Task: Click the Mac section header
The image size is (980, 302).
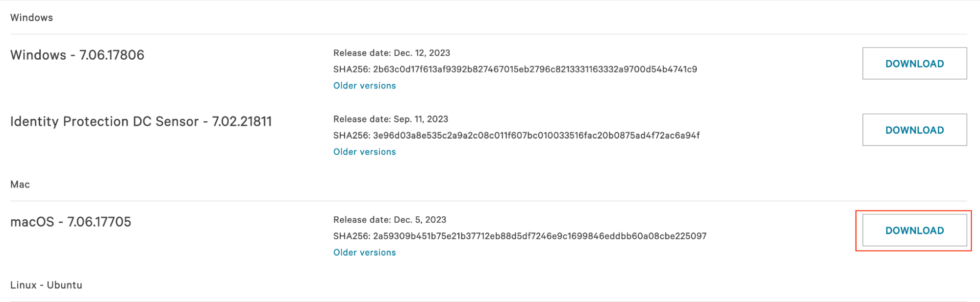Action: [20, 185]
